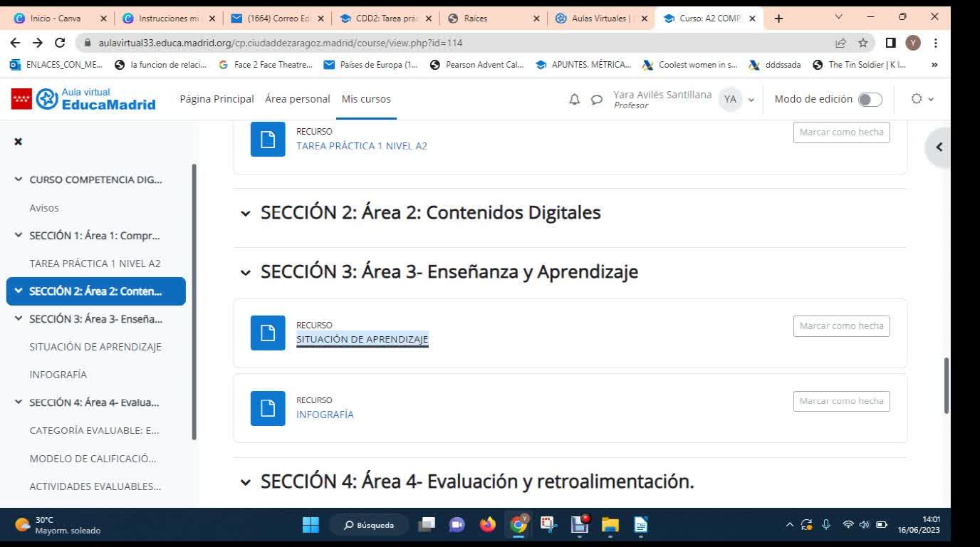Click the TAREA PRÁCTICA 1 NIVEL A2 file icon
980x547 pixels.
268,140
